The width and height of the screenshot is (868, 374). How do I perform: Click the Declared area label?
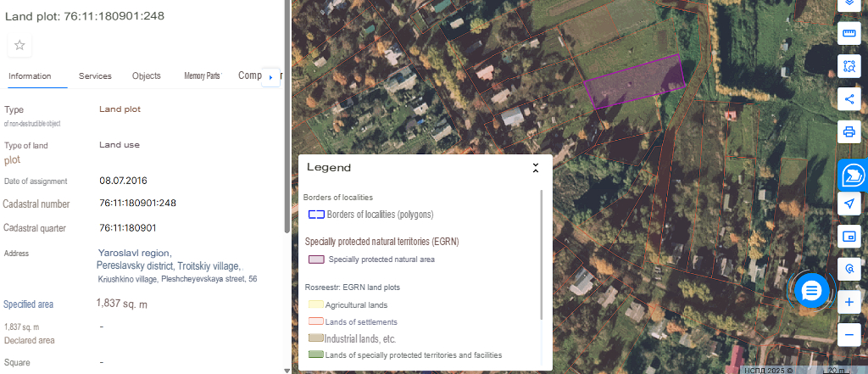click(x=30, y=340)
